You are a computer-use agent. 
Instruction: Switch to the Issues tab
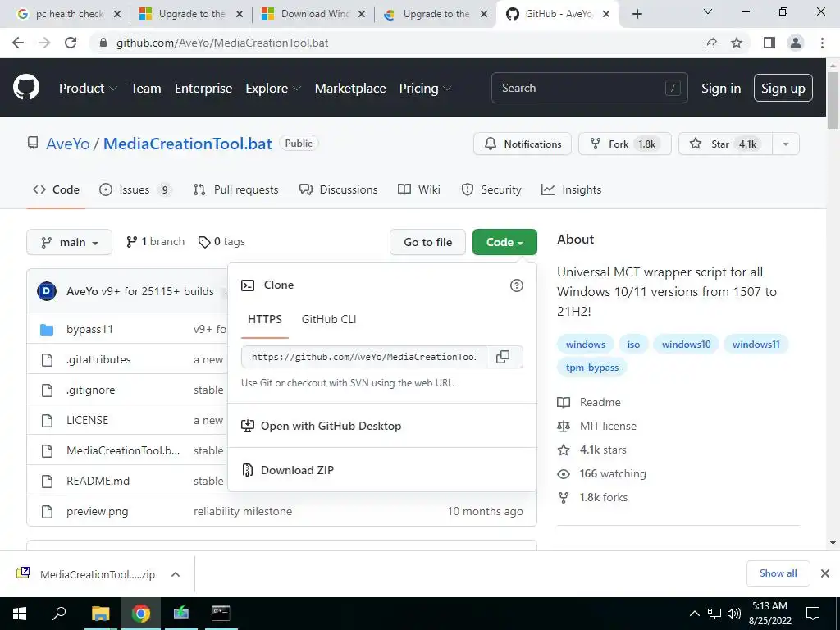[135, 189]
